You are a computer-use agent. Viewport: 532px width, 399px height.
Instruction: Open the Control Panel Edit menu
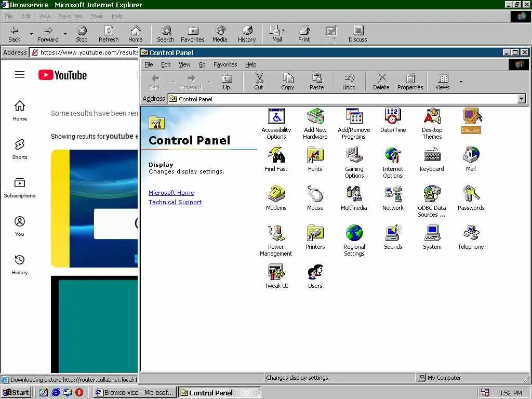coord(166,64)
